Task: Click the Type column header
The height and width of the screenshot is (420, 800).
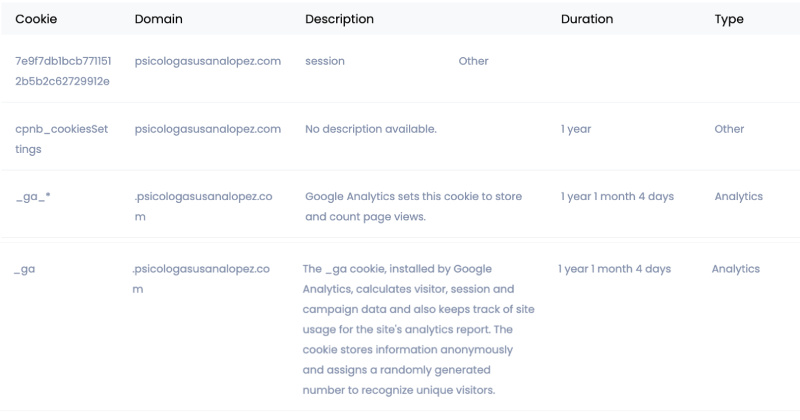Action: [729, 19]
